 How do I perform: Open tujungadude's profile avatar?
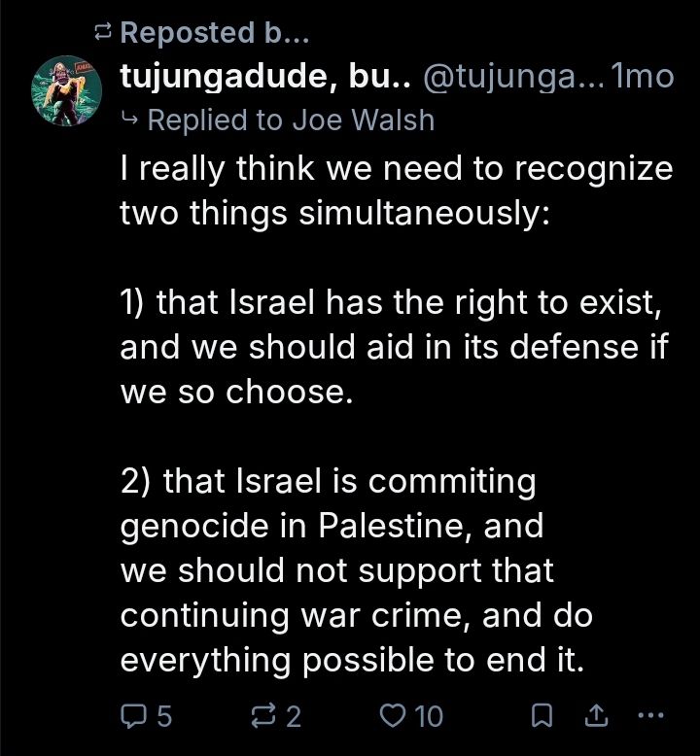click(x=66, y=90)
